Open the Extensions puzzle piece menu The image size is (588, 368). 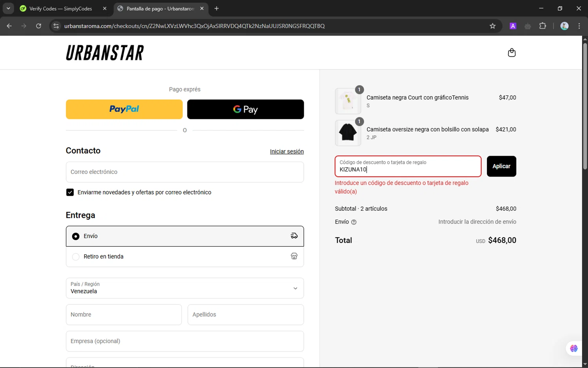543,26
